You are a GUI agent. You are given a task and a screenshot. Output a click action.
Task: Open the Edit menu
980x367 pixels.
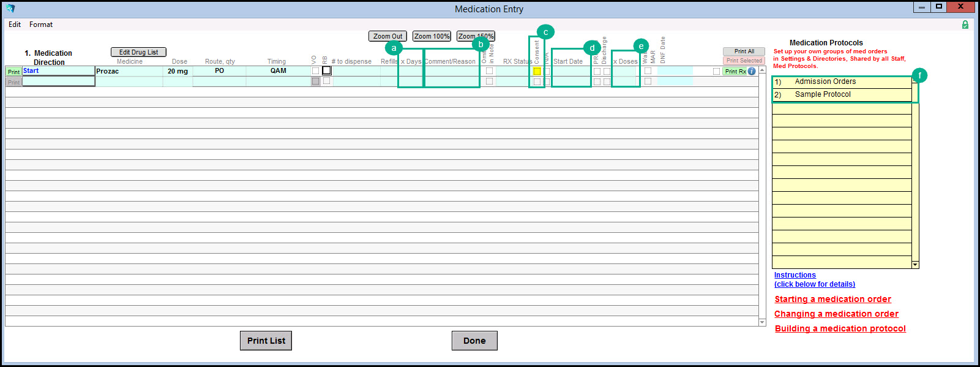click(x=15, y=25)
